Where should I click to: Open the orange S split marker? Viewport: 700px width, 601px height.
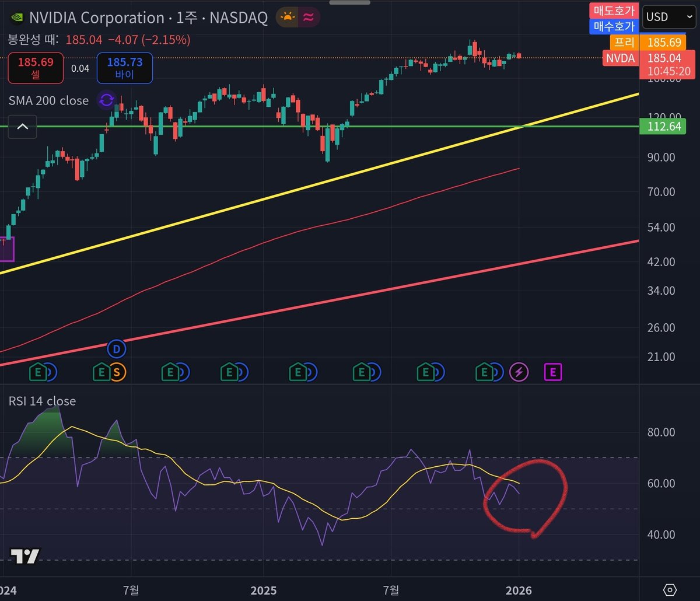click(117, 371)
